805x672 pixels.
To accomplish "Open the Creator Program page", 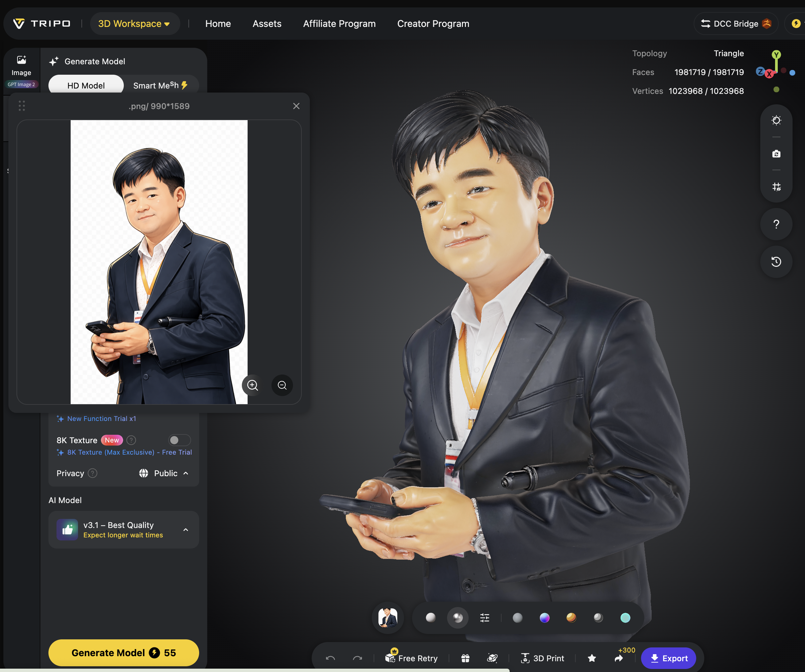I will 433,24.
